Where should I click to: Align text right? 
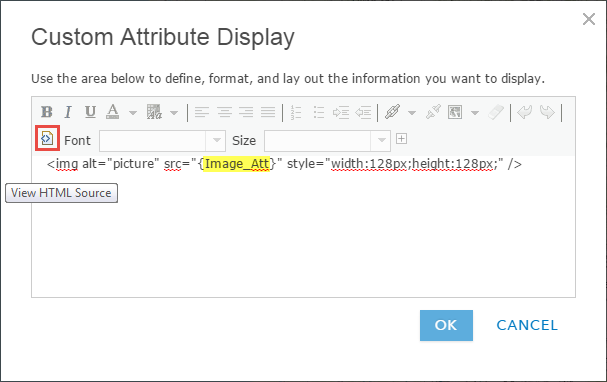coord(246,112)
